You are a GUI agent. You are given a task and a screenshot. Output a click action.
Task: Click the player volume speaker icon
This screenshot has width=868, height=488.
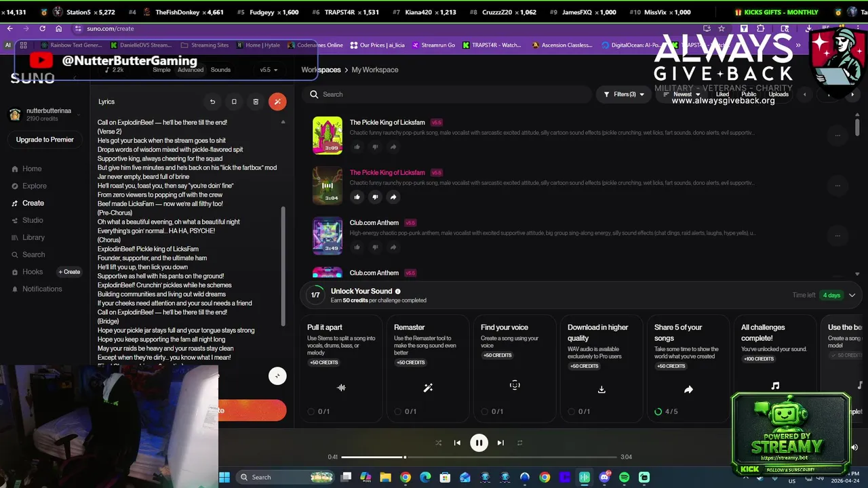(x=854, y=447)
